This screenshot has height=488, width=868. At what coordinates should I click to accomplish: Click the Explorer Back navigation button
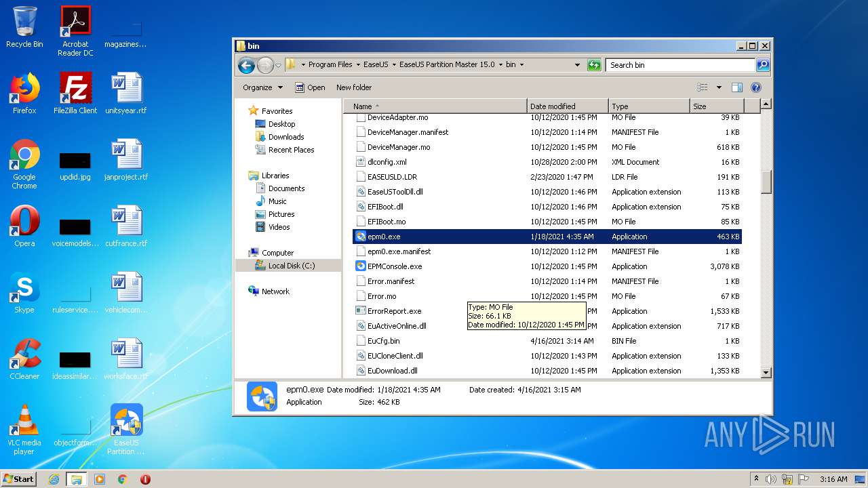[x=246, y=65]
